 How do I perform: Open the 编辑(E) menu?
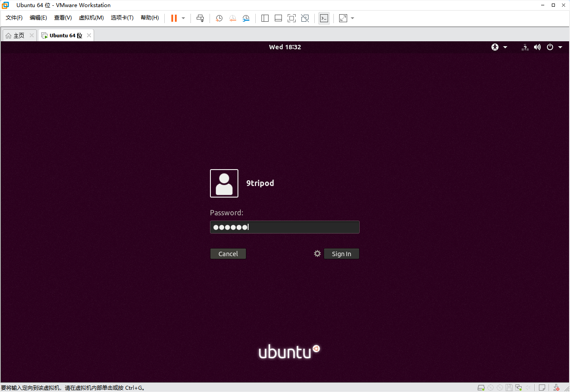(x=38, y=18)
